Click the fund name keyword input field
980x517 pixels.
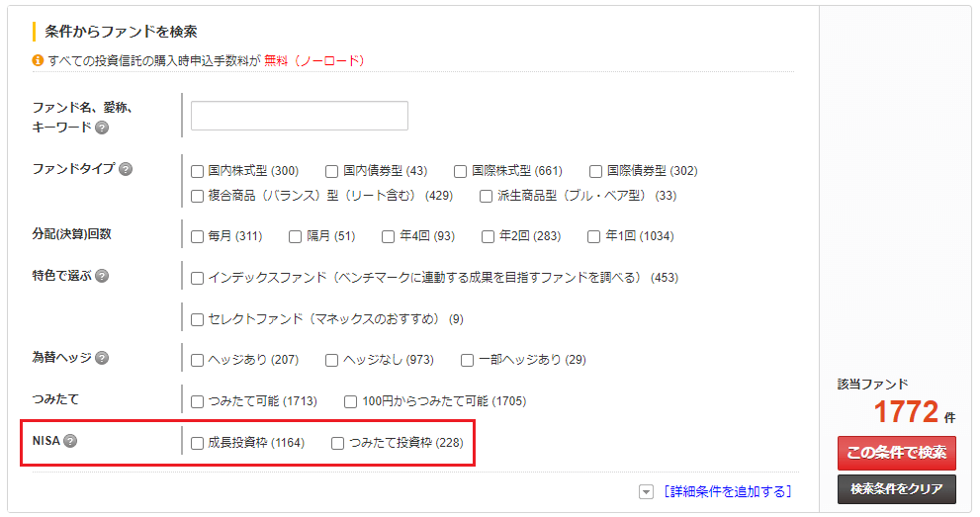point(299,116)
